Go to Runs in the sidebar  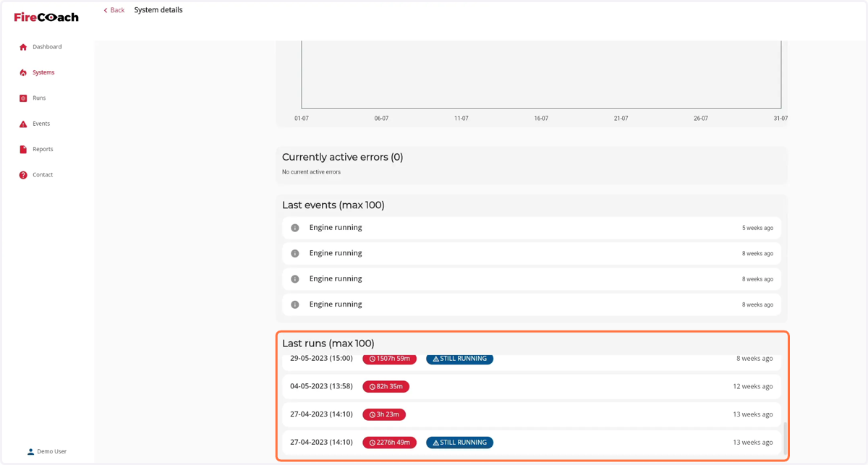coord(39,98)
